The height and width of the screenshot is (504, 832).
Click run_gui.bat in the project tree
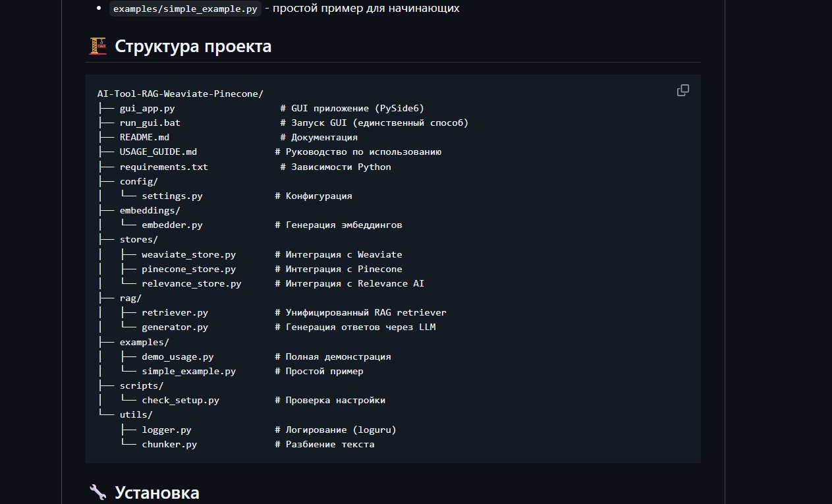coord(150,123)
